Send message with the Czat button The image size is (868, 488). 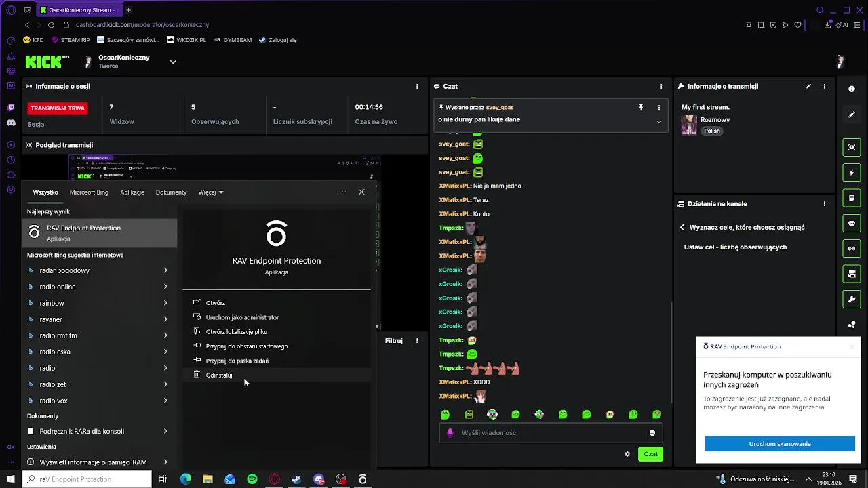click(x=650, y=454)
